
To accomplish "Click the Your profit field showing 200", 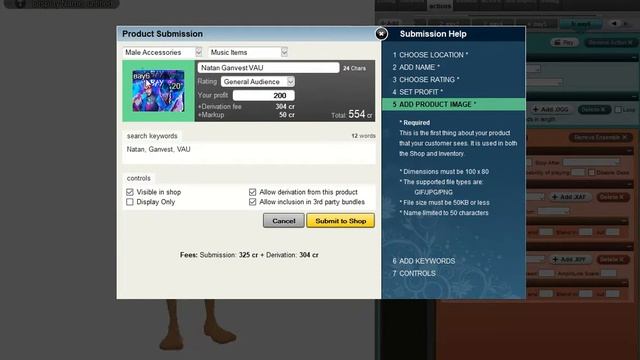I will [x=263, y=96].
